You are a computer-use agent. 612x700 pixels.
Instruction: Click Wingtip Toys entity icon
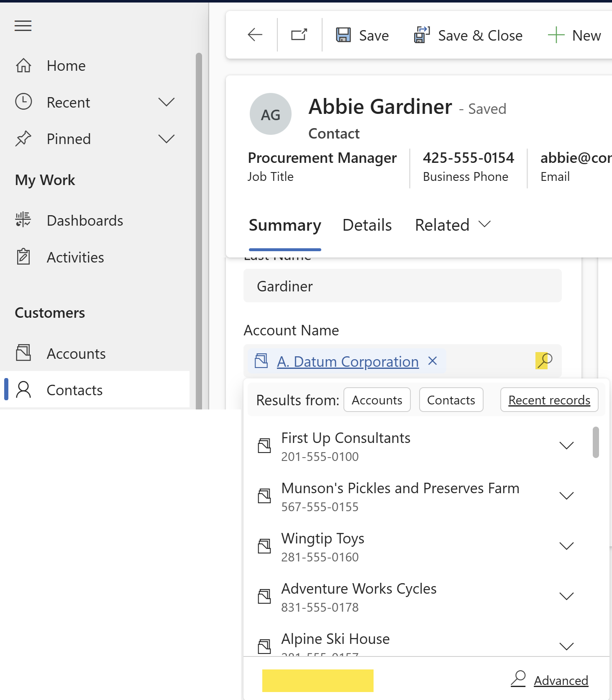pyautogui.click(x=264, y=546)
